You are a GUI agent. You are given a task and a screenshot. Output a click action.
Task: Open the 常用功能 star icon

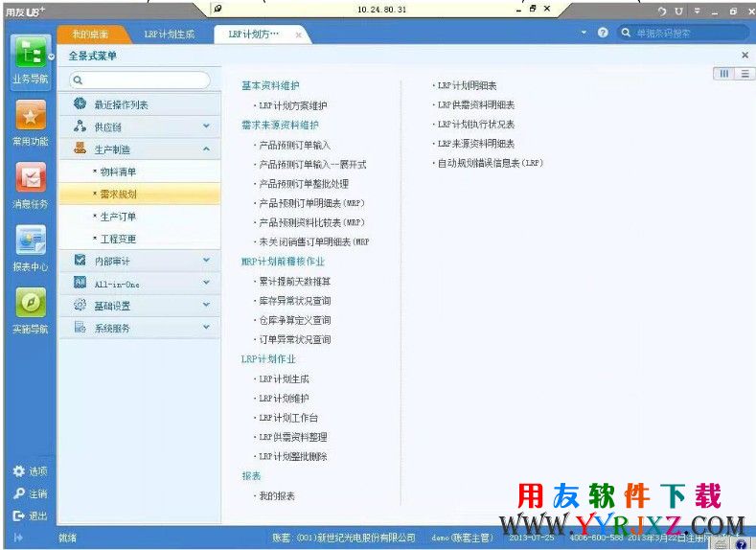(x=31, y=115)
